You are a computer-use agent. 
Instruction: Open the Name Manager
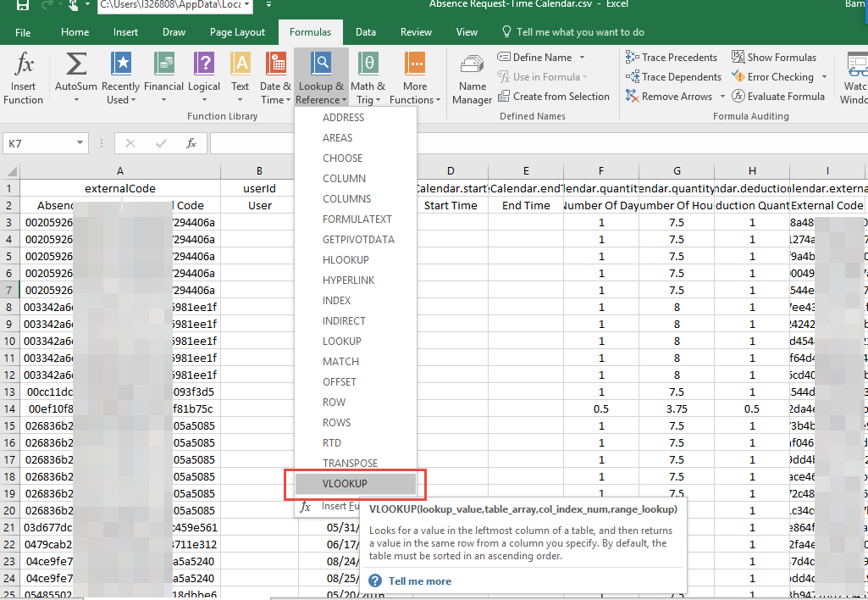pos(472,79)
